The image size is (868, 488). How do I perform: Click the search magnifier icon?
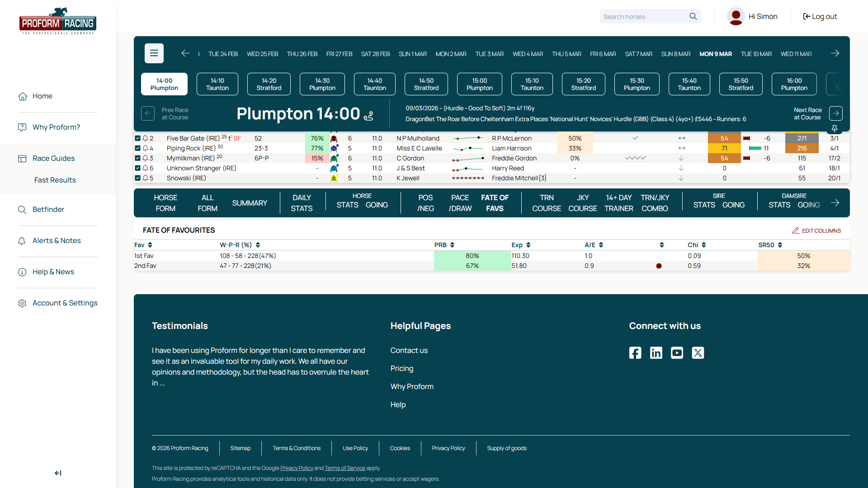pyautogui.click(x=693, y=17)
